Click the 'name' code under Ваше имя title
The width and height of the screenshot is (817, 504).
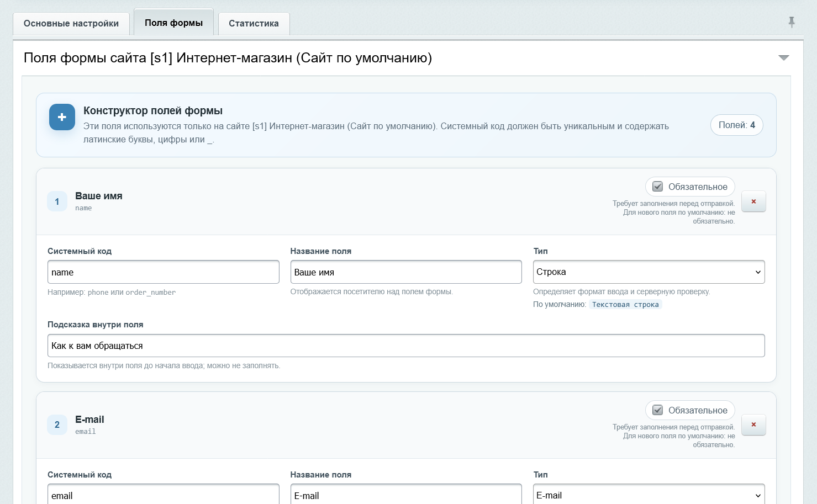pyautogui.click(x=83, y=208)
